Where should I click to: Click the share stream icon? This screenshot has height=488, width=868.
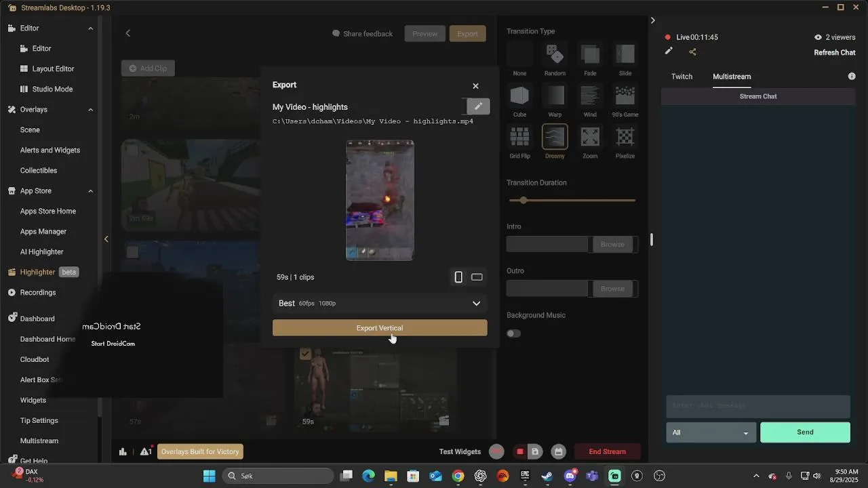point(692,52)
